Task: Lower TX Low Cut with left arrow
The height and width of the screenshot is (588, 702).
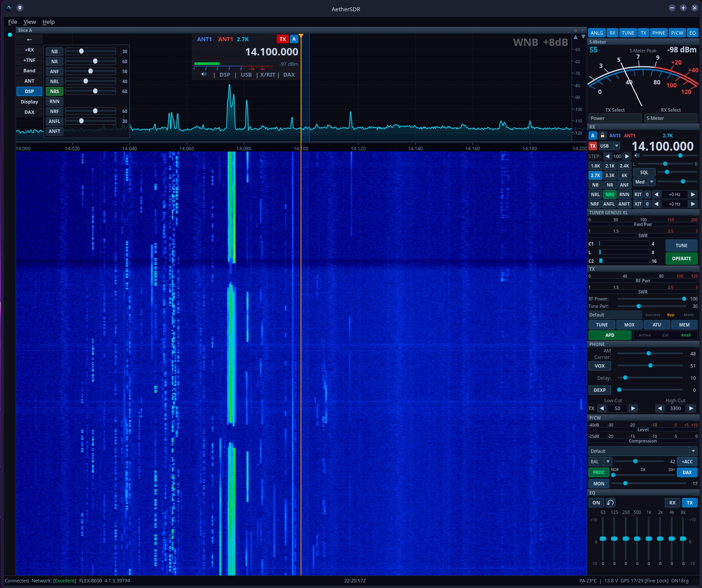Action: (x=602, y=408)
